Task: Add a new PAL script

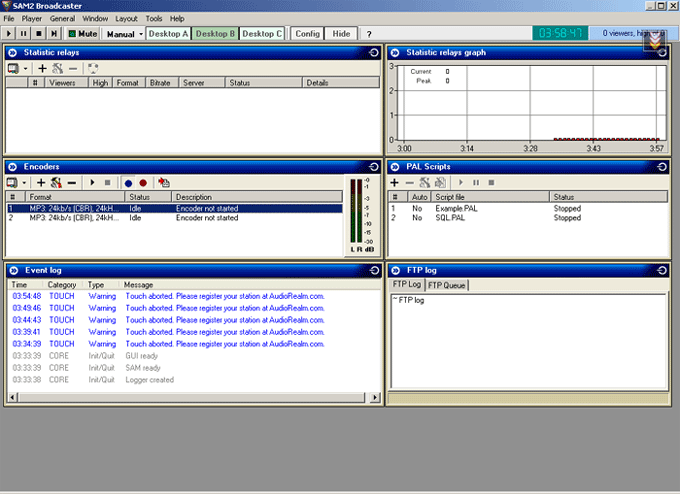Action: [394, 183]
